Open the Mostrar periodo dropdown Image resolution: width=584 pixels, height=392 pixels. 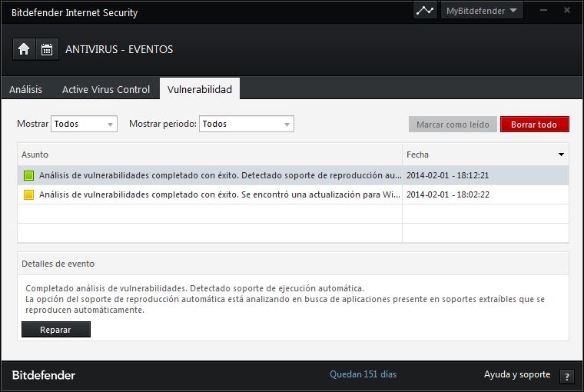(247, 124)
